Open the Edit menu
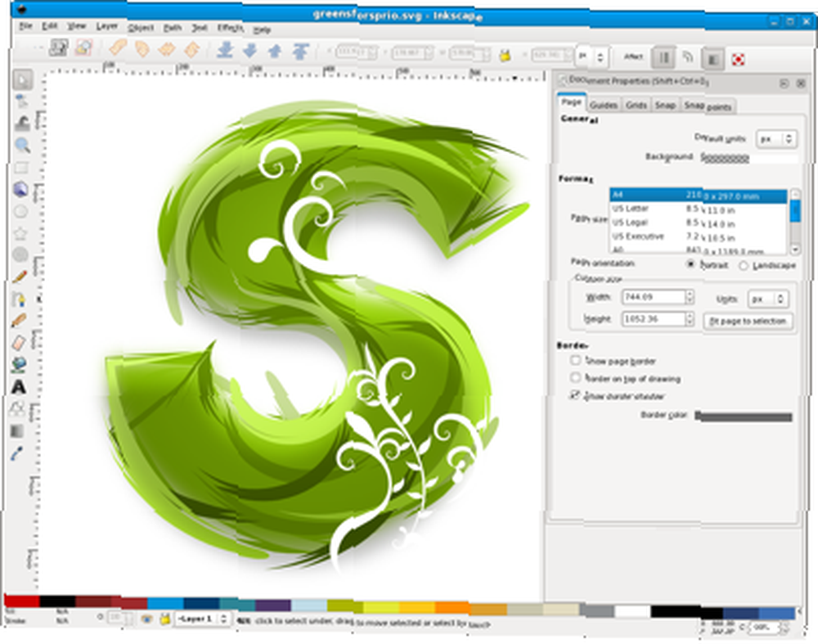 point(50,26)
